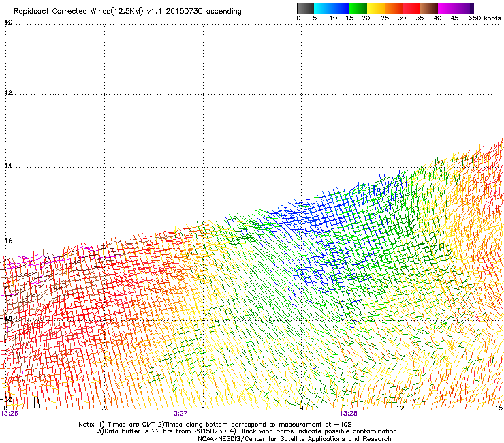Click the red 30-35 knots legend color
Screen dimensions: 504x443
coord(411,8)
